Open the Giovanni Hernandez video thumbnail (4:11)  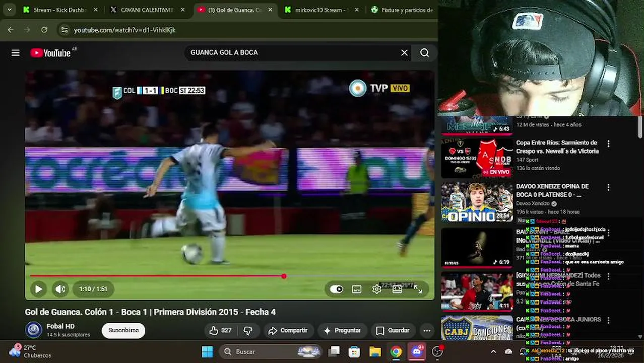point(477,291)
